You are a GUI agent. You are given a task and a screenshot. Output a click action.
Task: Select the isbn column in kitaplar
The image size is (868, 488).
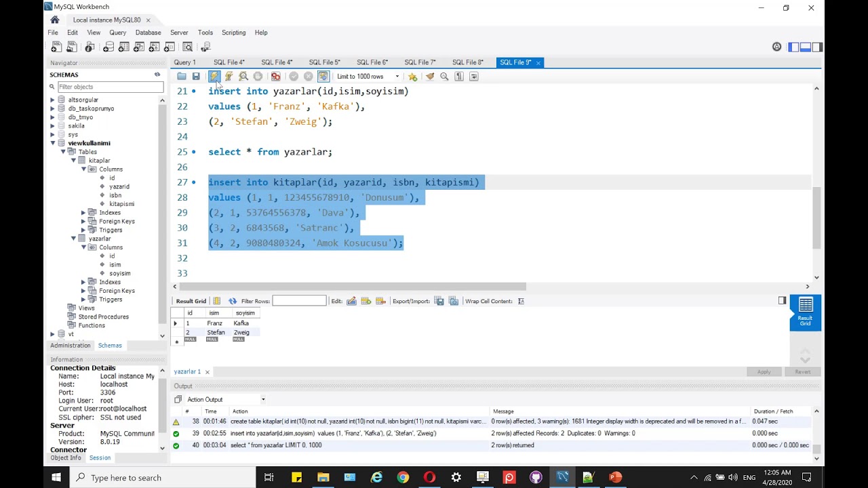coord(115,195)
